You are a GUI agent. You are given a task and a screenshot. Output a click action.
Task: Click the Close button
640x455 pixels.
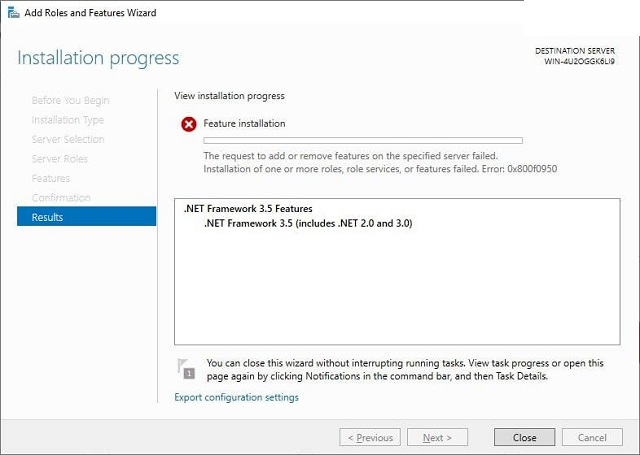click(524, 437)
